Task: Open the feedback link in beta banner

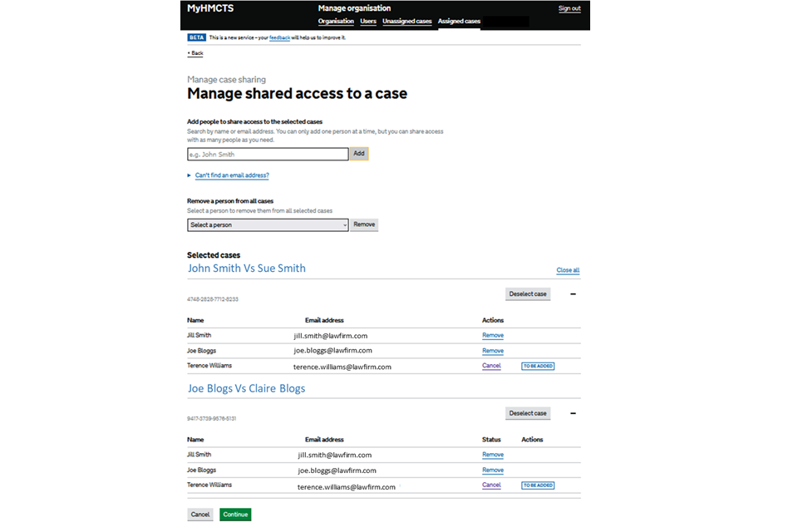Action: pyautogui.click(x=279, y=37)
